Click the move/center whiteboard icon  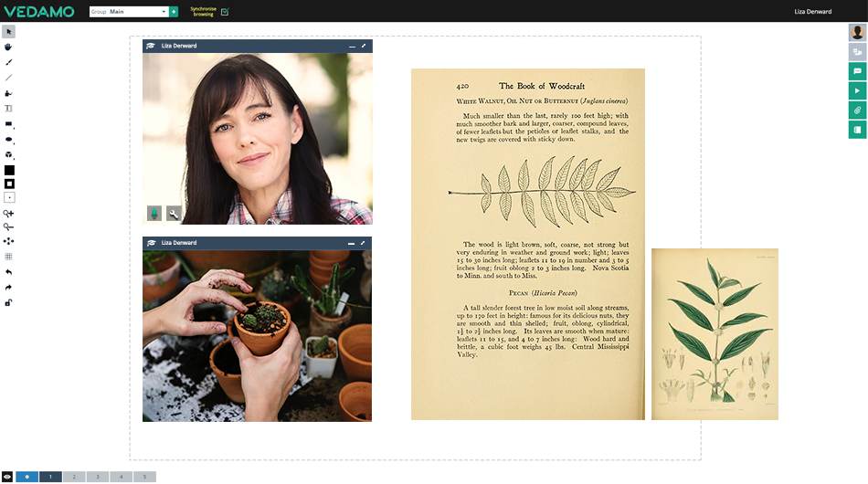(8, 241)
